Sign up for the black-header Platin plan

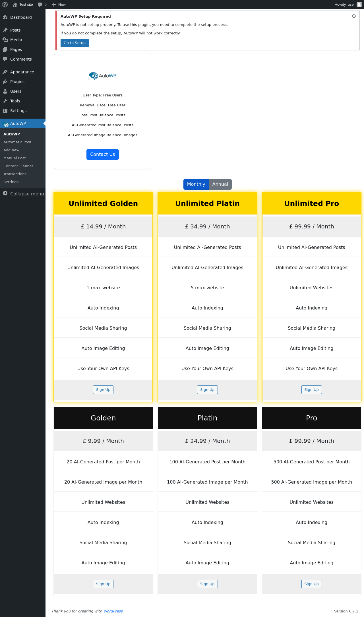pos(207,584)
